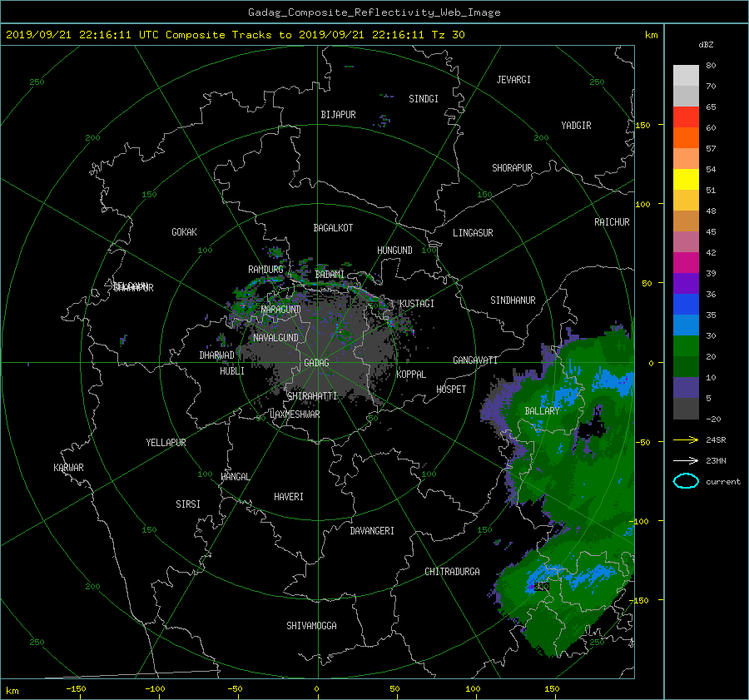749x700 pixels.
Task: Click the RAICHUR label
Action: tap(612, 222)
